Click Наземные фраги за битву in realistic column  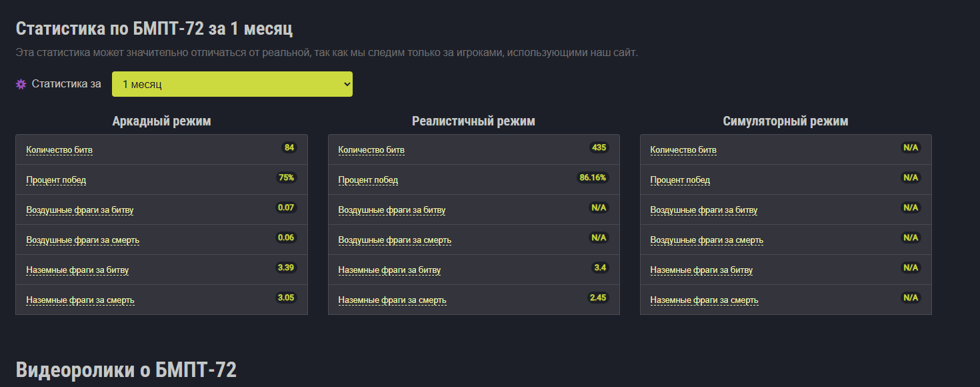tap(389, 270)
